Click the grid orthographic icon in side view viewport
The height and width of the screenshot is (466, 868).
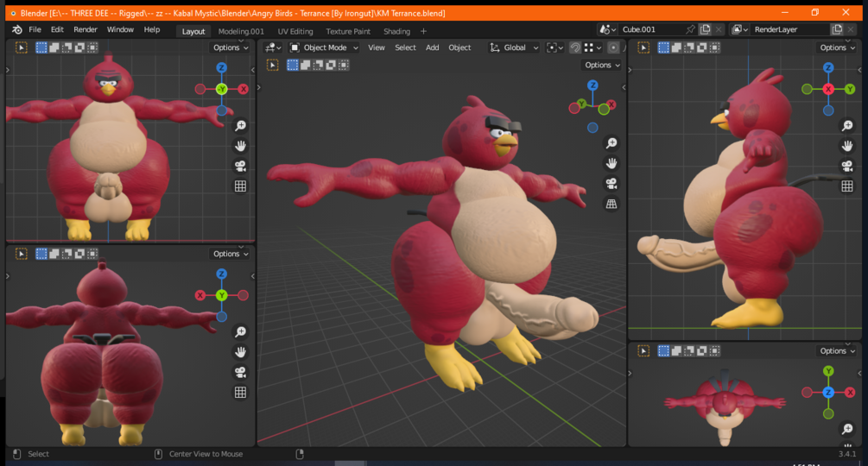(847, 186)
